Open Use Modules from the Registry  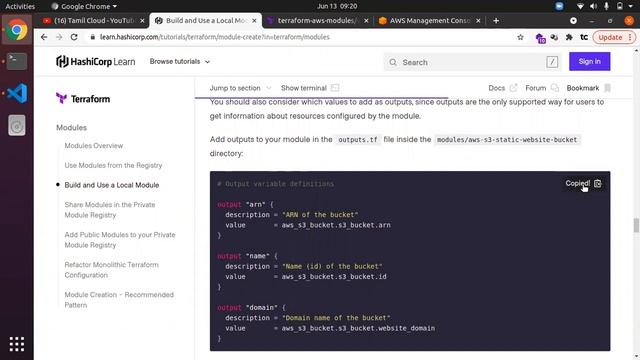(113, 165)
